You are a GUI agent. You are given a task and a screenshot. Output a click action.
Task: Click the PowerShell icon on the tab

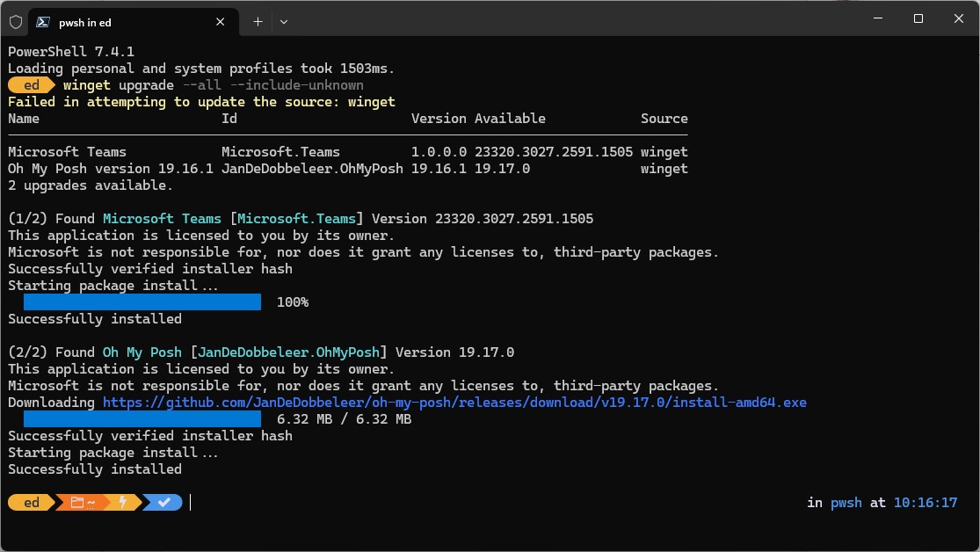point(42,22)
